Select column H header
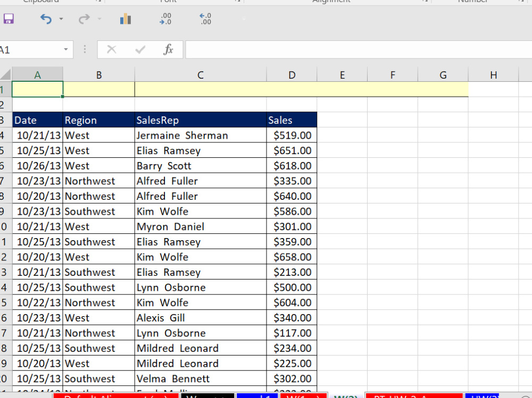The height and width of the screenshot is (398, 532). [x=493, y=74]
